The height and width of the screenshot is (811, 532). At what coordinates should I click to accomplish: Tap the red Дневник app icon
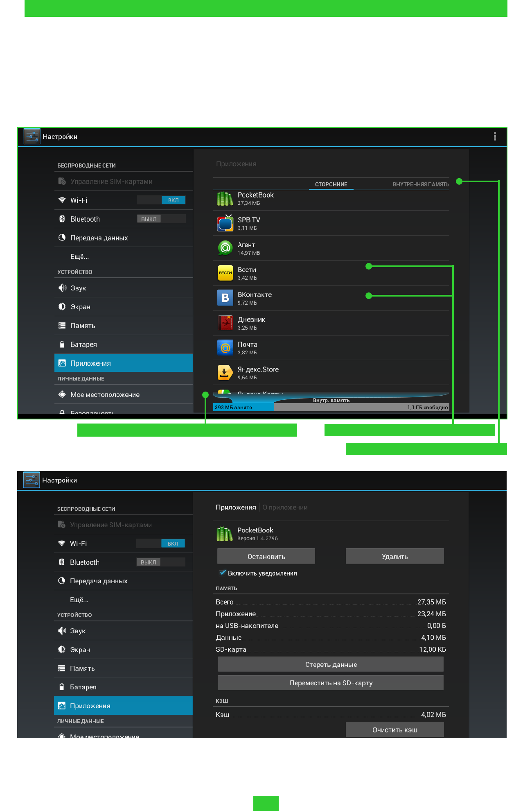[x=225, y=323]
